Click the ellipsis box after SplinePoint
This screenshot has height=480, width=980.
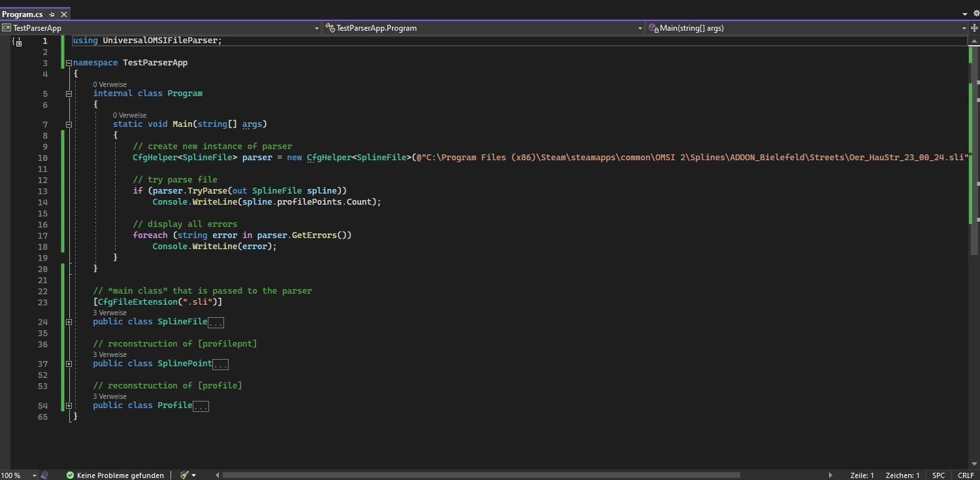pos(221,364)
